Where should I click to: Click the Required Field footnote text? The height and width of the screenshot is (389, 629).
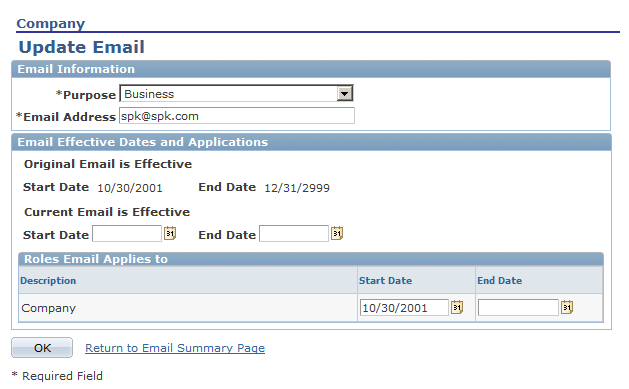57,376
